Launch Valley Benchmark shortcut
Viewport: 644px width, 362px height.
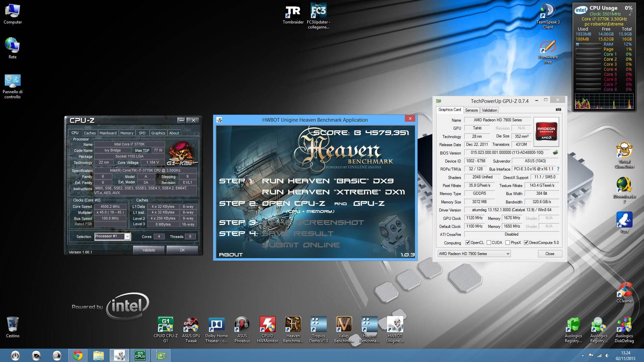click(x=344, y=330)
